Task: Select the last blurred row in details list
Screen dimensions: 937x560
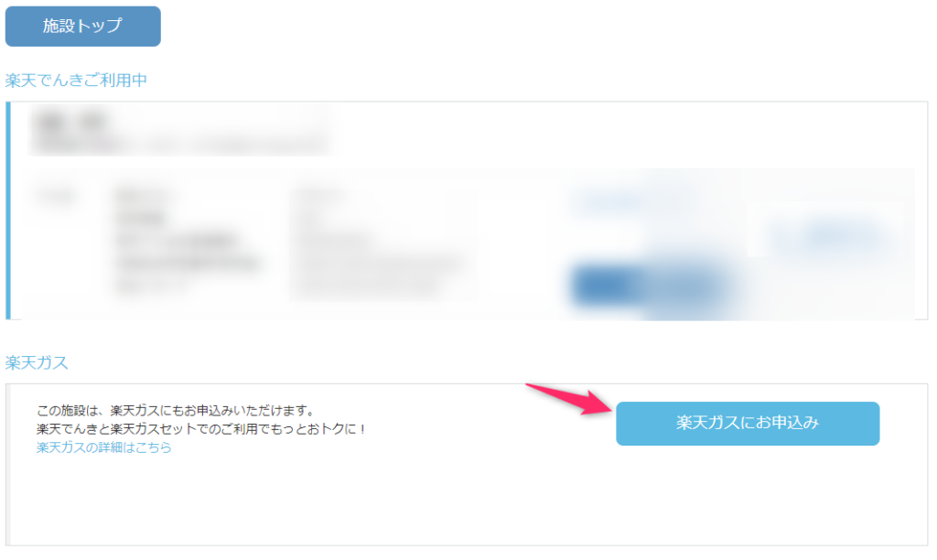Action: (153, 287)
